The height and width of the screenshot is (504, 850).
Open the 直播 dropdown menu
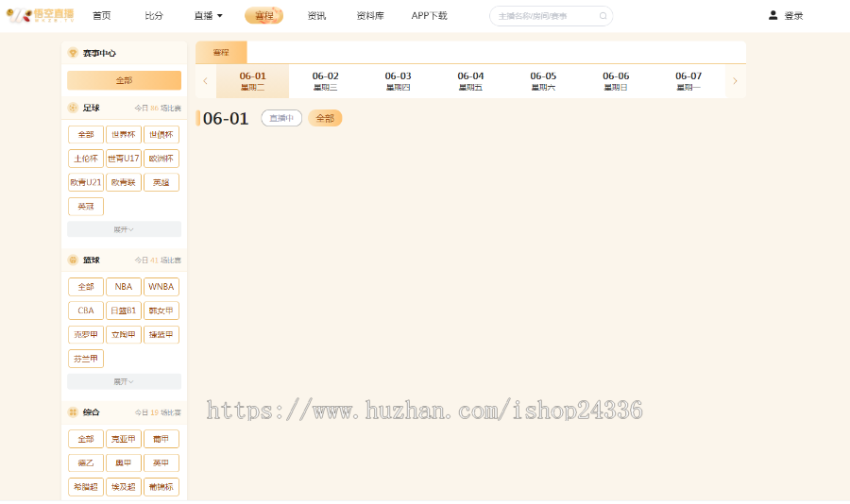(x=208, y=16)
